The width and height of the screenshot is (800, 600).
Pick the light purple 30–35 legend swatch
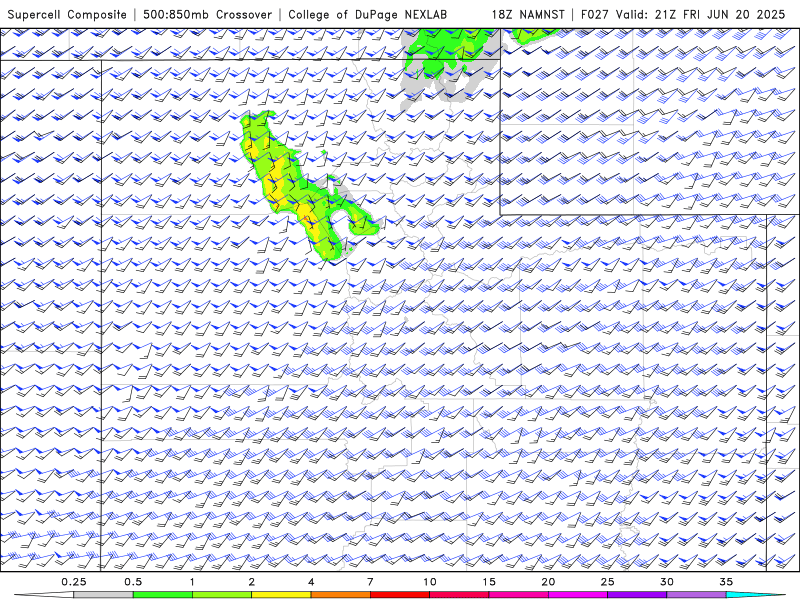click(x=696, y=595)
